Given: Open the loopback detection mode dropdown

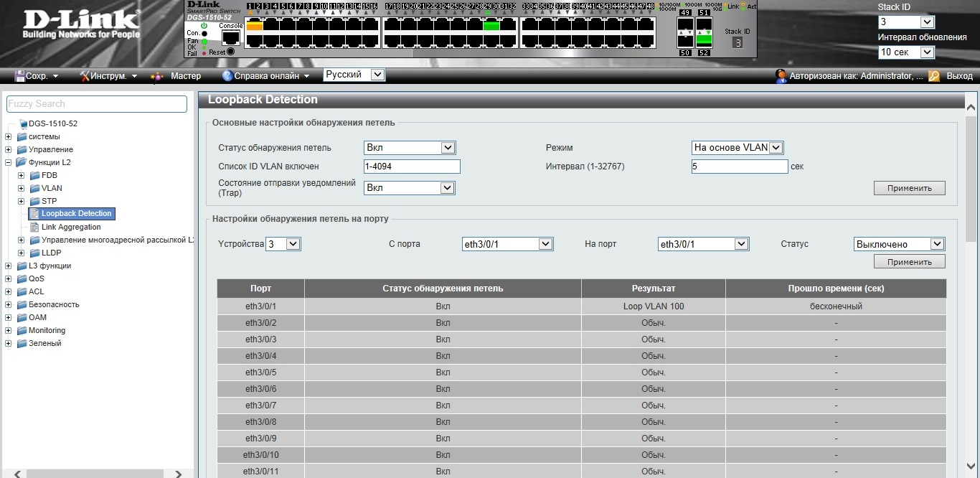Looking at the screenshot, I should (737, 148).
